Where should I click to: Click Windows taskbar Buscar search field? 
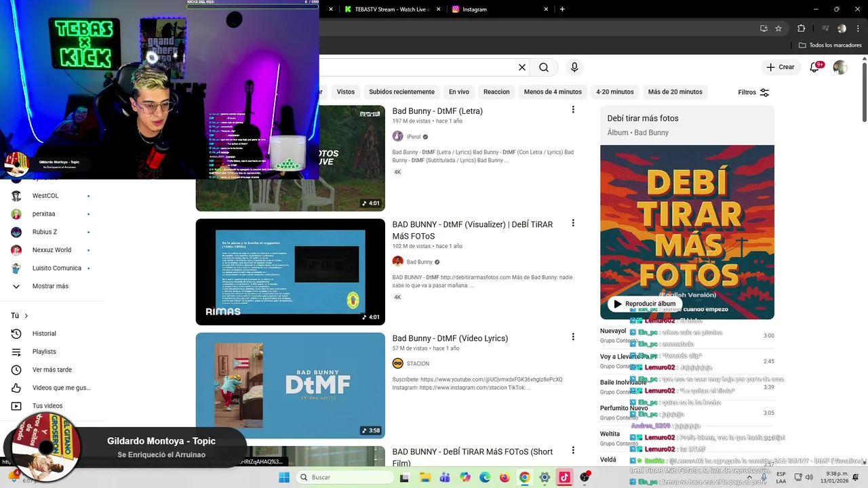tap(344, 477)
